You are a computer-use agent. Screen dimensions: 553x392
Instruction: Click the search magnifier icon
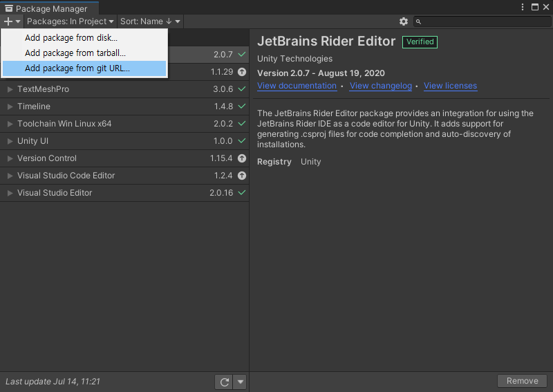click(x=418, y=22)
